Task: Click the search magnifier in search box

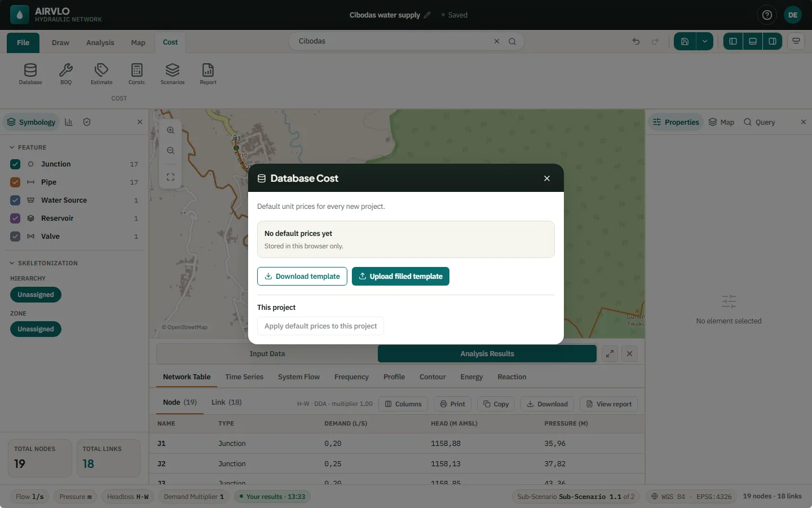Action: 512,41
